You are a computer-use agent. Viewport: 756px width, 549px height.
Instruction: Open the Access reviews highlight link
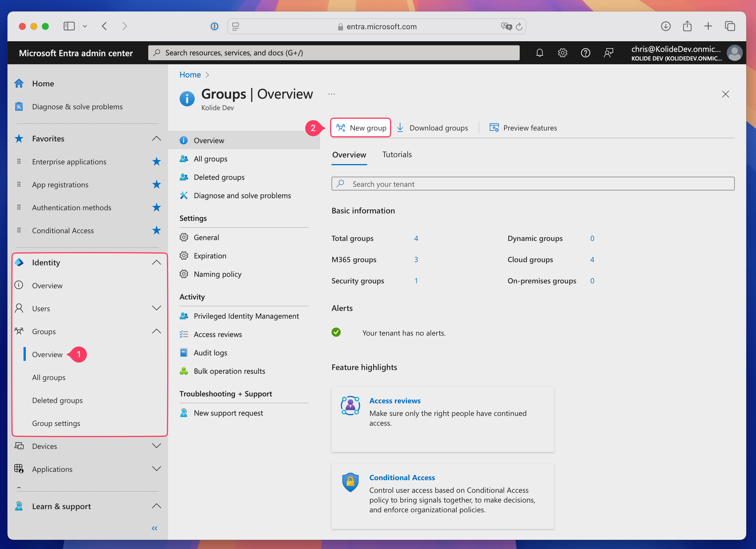coord(395,401)
